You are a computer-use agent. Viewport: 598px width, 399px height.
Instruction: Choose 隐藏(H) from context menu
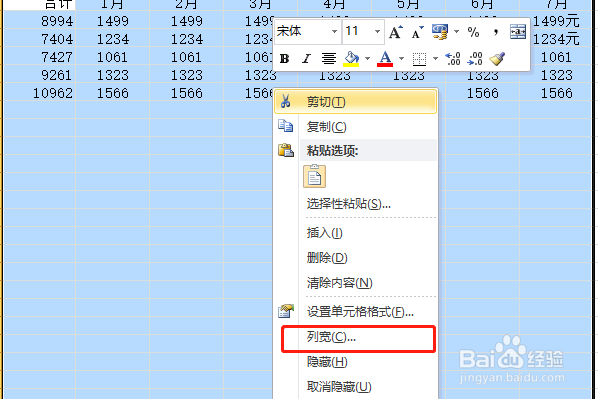click(x=355, y=362)
